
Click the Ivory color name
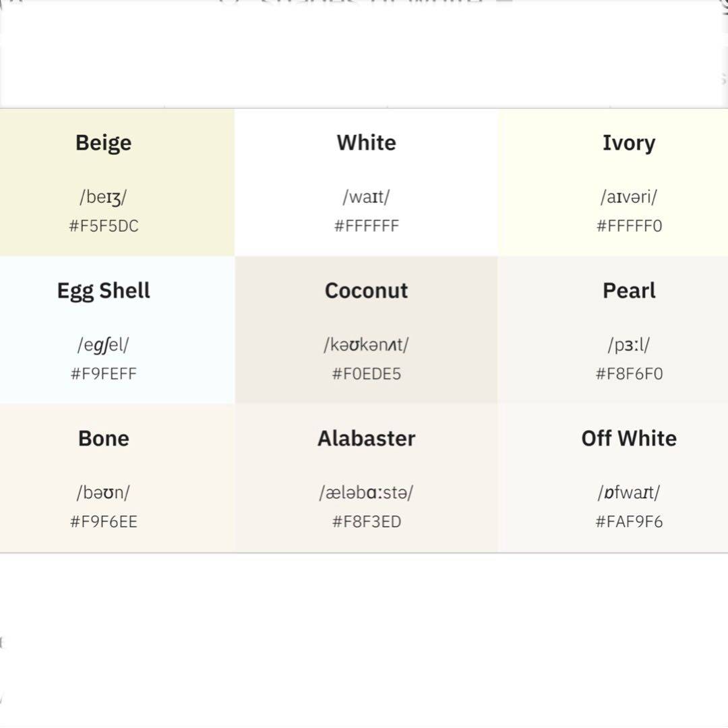[x=628, y=143]
